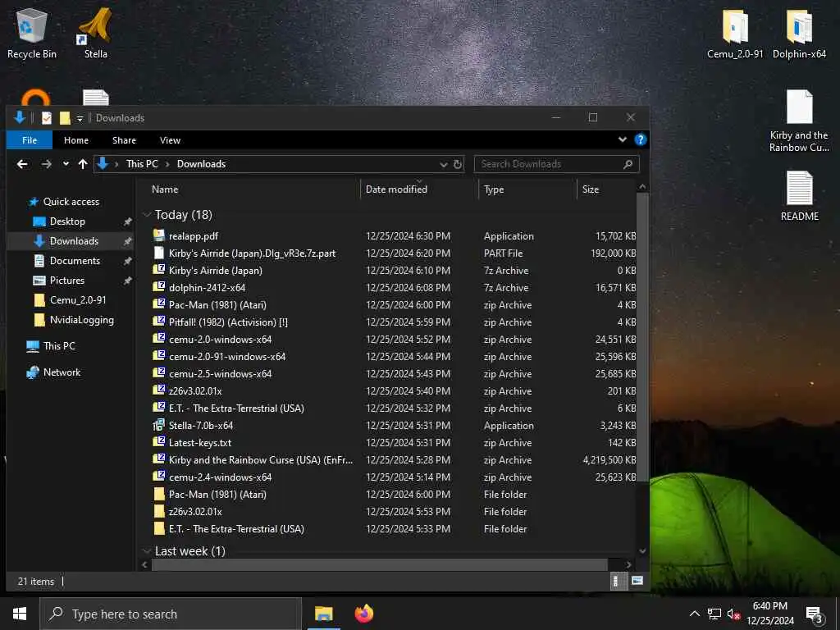Show hidden system tray icons
This screenshot has height=630, width=840.
(694, 614)
